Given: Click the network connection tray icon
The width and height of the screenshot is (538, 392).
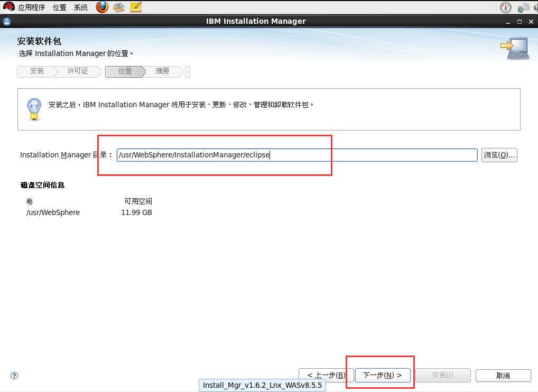Looking at the screenshot, I should [524, 7].
